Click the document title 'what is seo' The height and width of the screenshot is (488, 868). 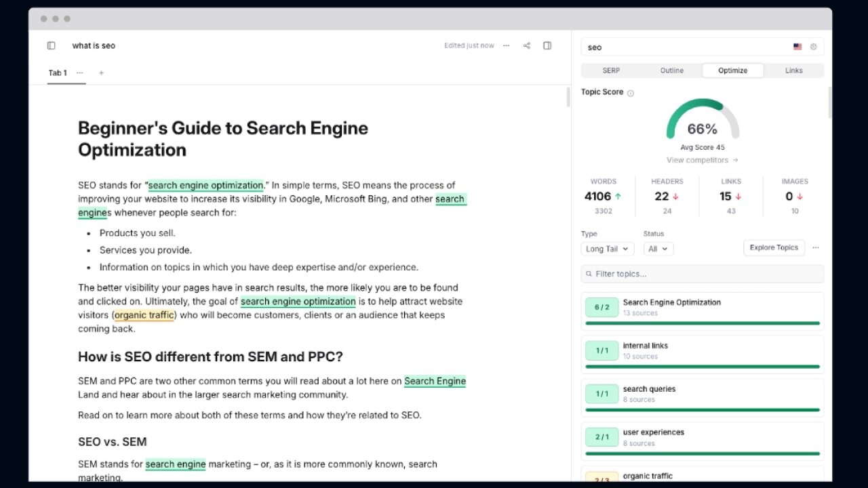94,45
